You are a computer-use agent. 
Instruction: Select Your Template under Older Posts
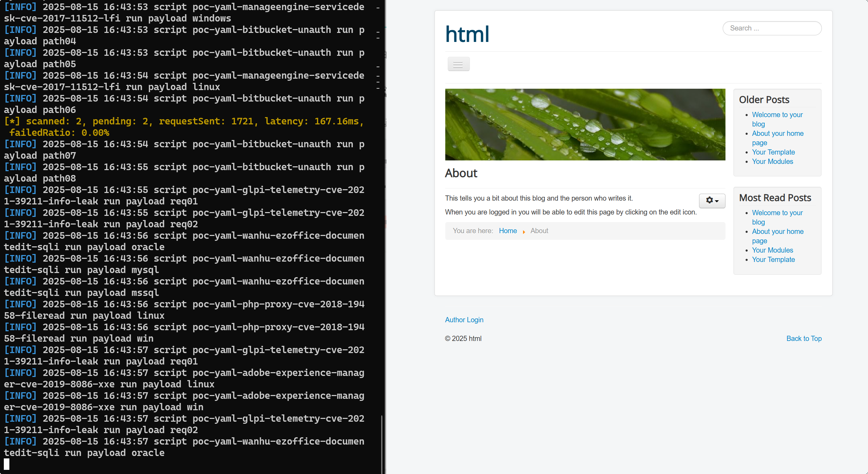coord(773,152)
